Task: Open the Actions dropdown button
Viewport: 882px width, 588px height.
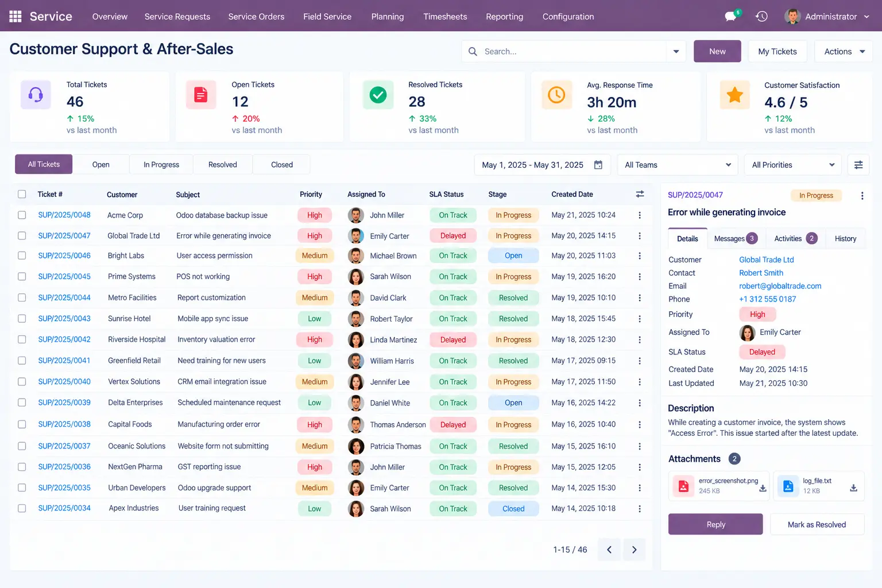Action: (x=844, y=52)
